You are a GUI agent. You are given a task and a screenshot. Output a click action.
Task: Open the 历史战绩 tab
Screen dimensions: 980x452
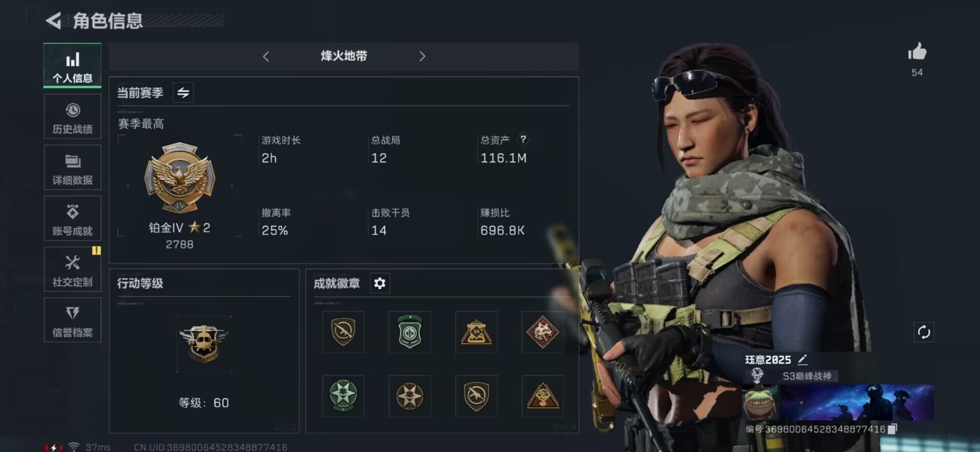(72, 117)
